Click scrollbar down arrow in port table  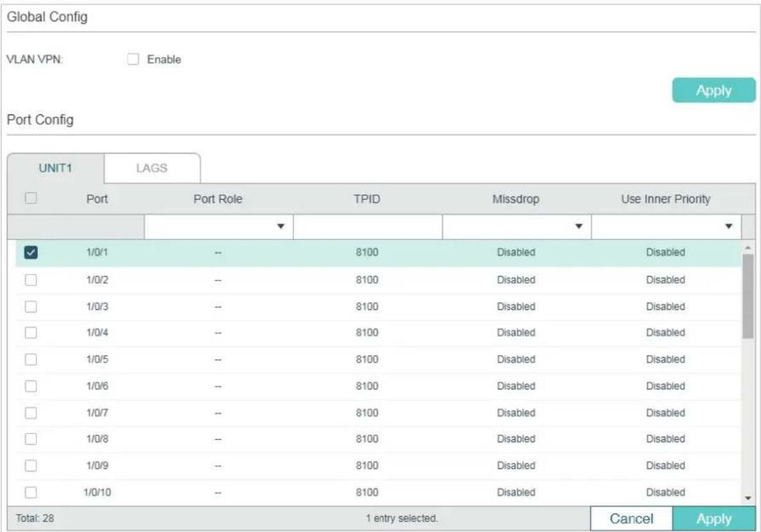click(748, 498)
